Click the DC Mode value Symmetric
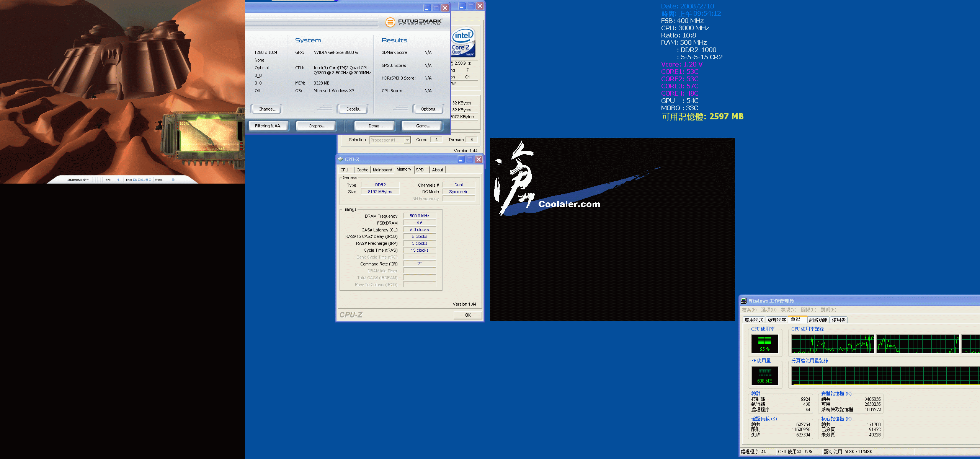The width and height of the screenshot is (980, 459). click(x=459, y=192)
